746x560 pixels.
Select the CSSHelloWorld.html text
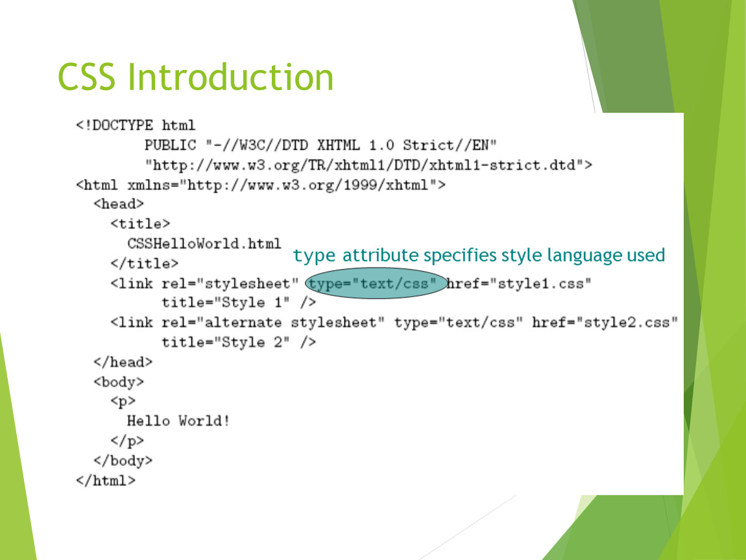204,244
